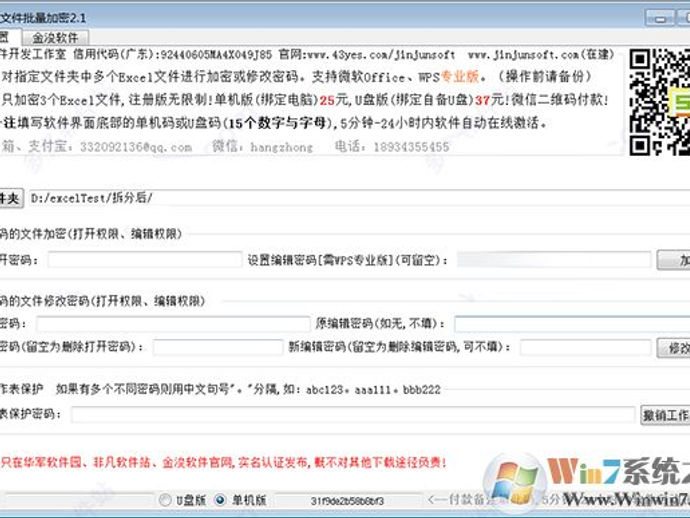This screenshot has height=518, width=690.
Task: Click the folder path field D:/excelTest/拆分后/
Action: coord(359,198)
